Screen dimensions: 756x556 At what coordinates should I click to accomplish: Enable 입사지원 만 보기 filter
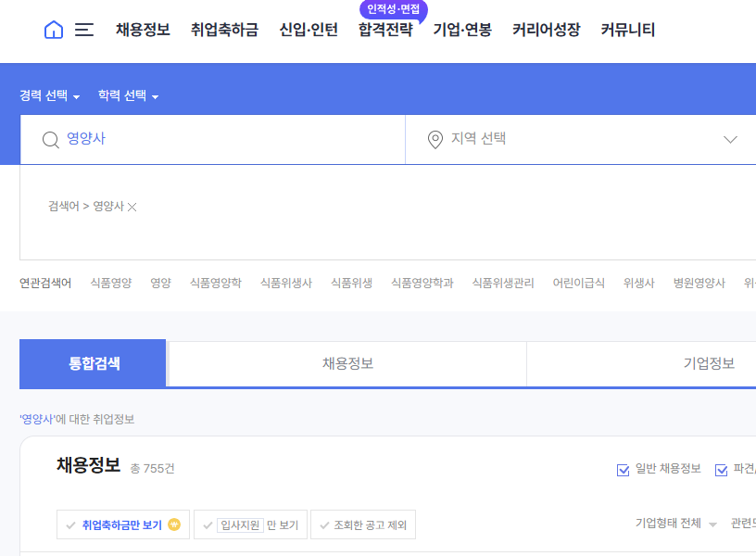pyautogui.click(x=250, y=524)
